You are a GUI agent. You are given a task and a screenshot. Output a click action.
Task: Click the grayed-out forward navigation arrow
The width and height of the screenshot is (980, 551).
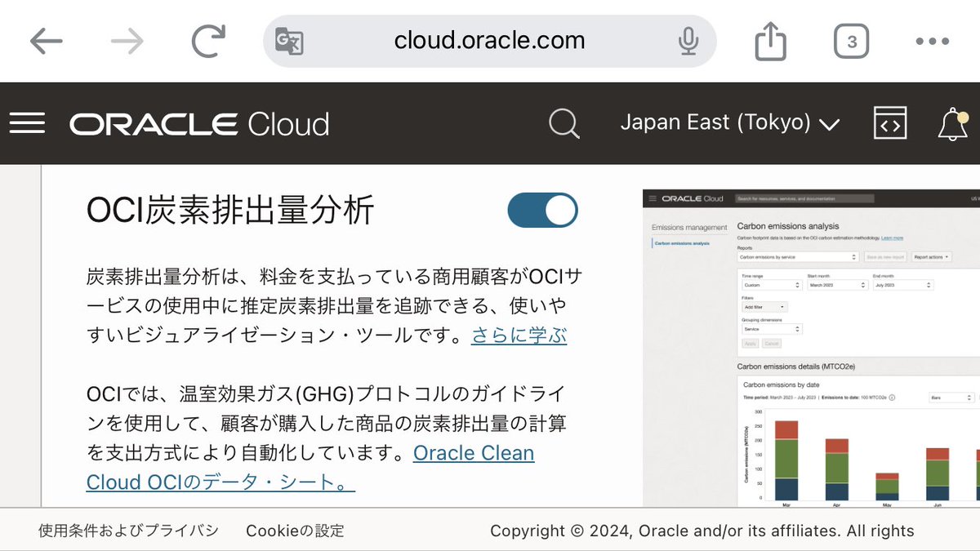(127, 41)
